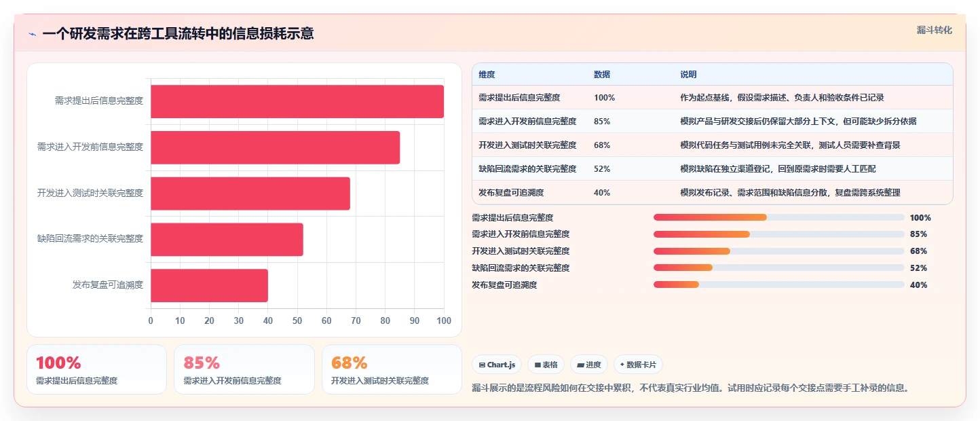Viewport: 980px width, 421px height.
Task: Click the 68% progress bar
Action: [x=778, y=251]
